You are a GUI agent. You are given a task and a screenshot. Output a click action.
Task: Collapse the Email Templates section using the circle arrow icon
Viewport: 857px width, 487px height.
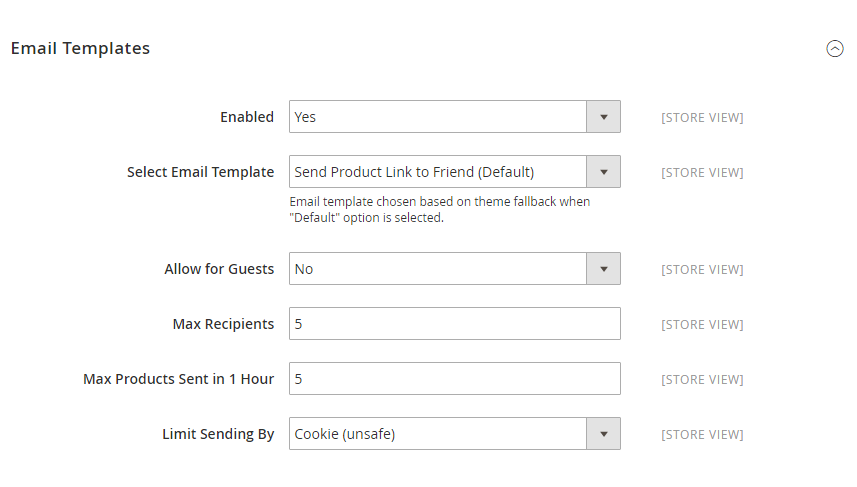click(834, 48)
